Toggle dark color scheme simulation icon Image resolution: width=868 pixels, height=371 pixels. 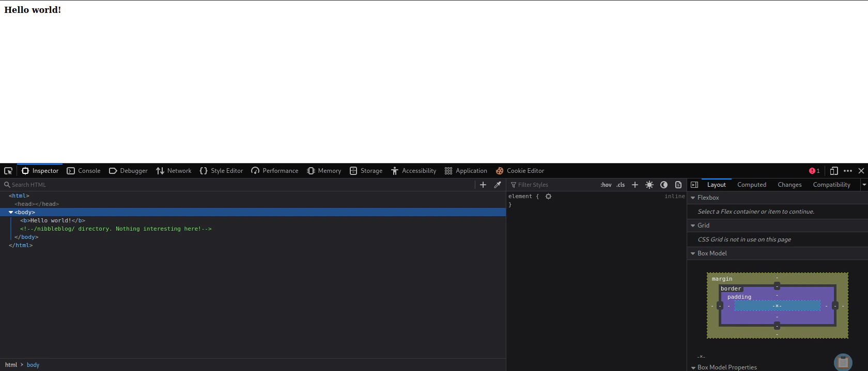tap(664, 185)
